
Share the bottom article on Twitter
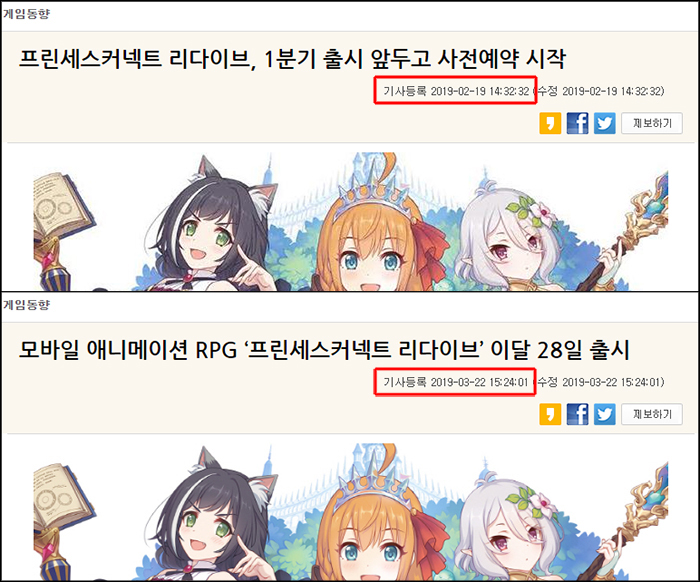tap(604, 414)
